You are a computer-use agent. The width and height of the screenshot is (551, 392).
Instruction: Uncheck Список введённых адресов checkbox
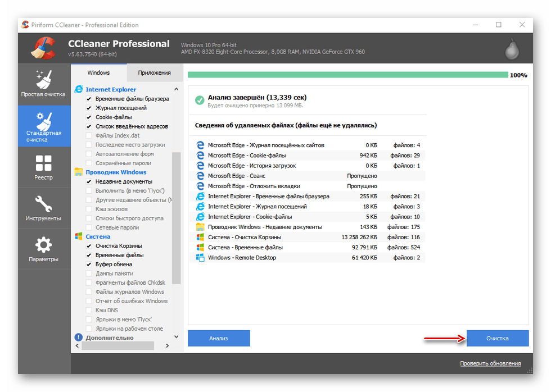[x=89, y=126]
